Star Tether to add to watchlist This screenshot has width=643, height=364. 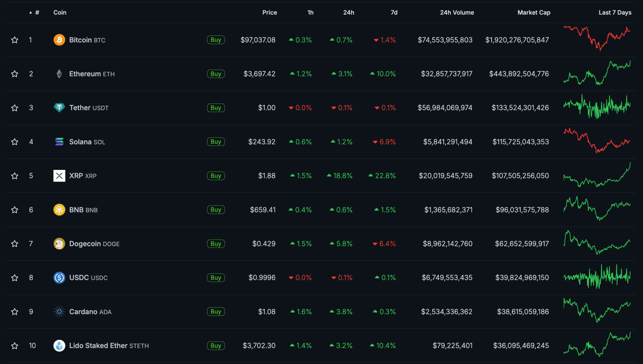(14, 108)
